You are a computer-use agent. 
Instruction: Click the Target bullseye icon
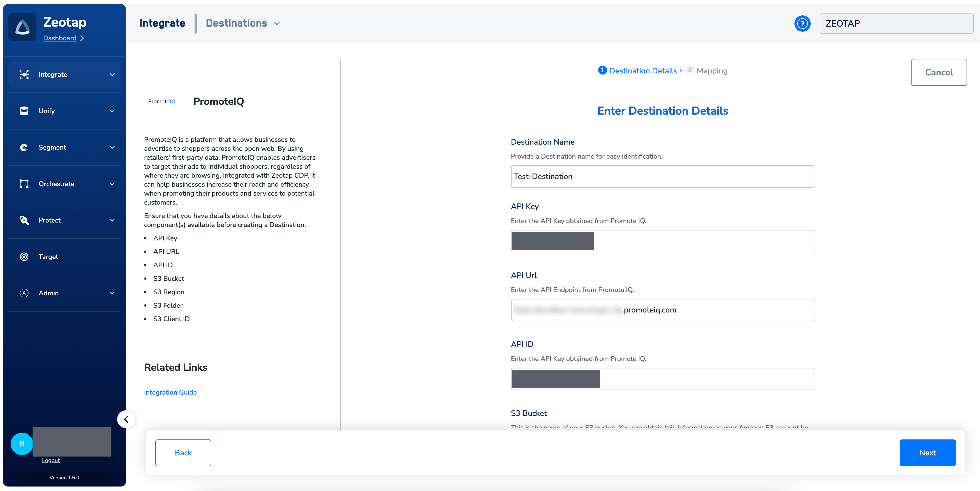24,257
